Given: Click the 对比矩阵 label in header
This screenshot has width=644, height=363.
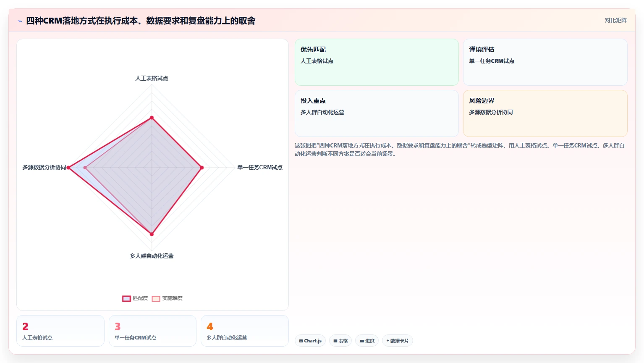Looking at the screenshot, I should click(x=615, y=20).
